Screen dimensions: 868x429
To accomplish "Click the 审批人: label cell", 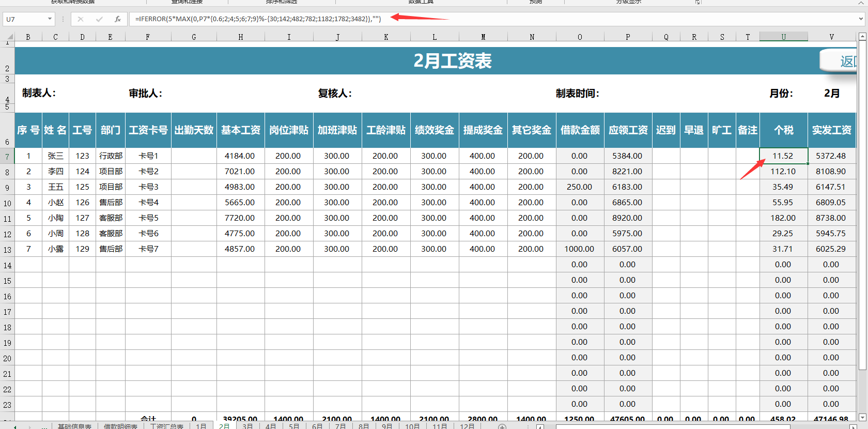I will pos(145,93).
